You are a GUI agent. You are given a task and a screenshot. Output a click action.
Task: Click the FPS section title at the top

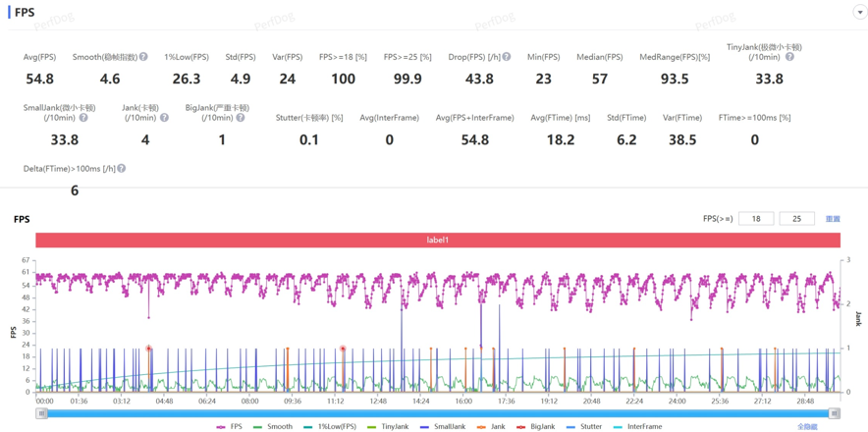(x=25, y=12)
